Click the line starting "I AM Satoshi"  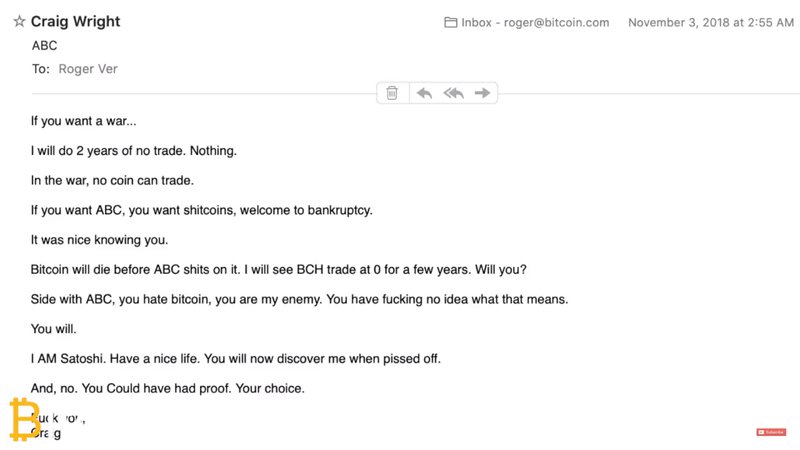point(236,358)
